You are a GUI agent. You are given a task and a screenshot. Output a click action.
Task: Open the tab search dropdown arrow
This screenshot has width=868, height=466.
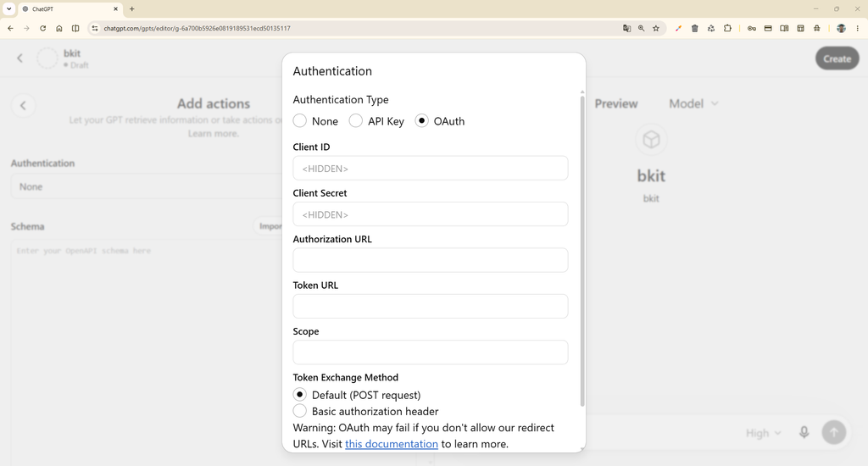point(8,8)
